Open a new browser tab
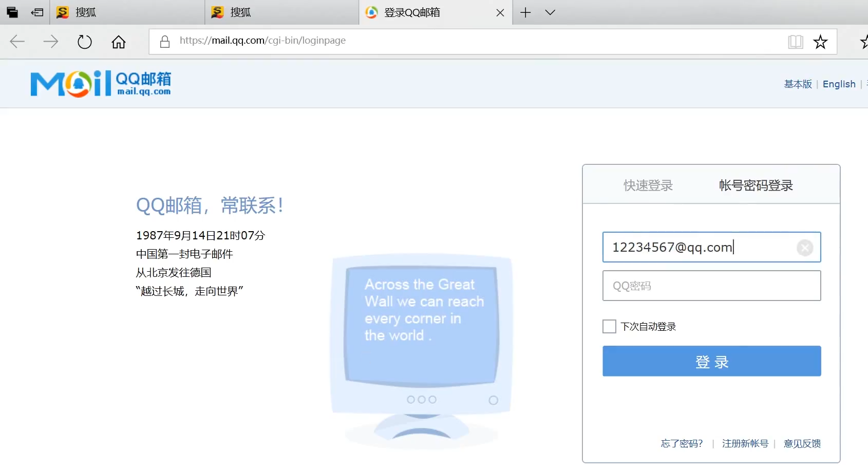Viewport: 868px width, 470px height. tap(525, 12)
